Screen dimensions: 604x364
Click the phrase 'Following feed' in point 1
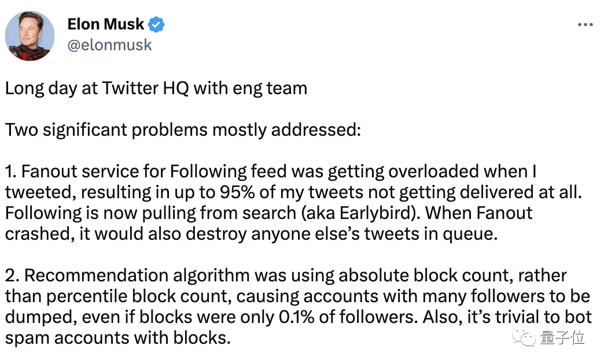[228, 172]
